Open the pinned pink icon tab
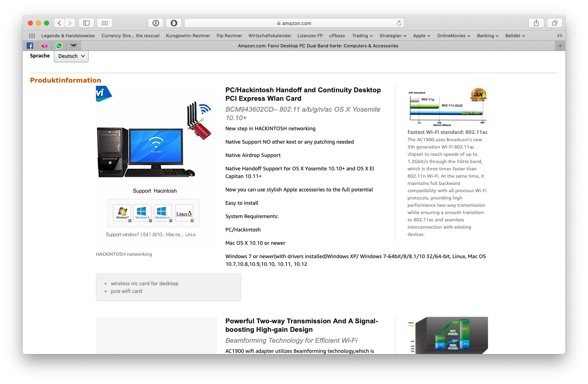This screenshot has width=588, height=384. pos(45,46)
